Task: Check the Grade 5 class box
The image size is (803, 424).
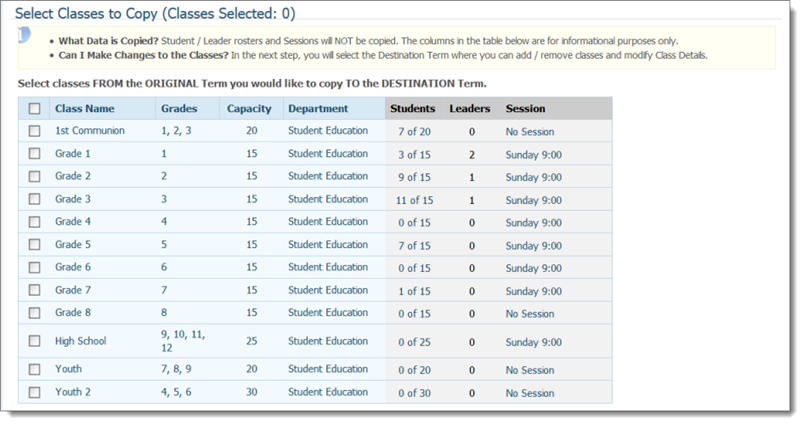Action: pyautogui.click(x=34, y=244)
